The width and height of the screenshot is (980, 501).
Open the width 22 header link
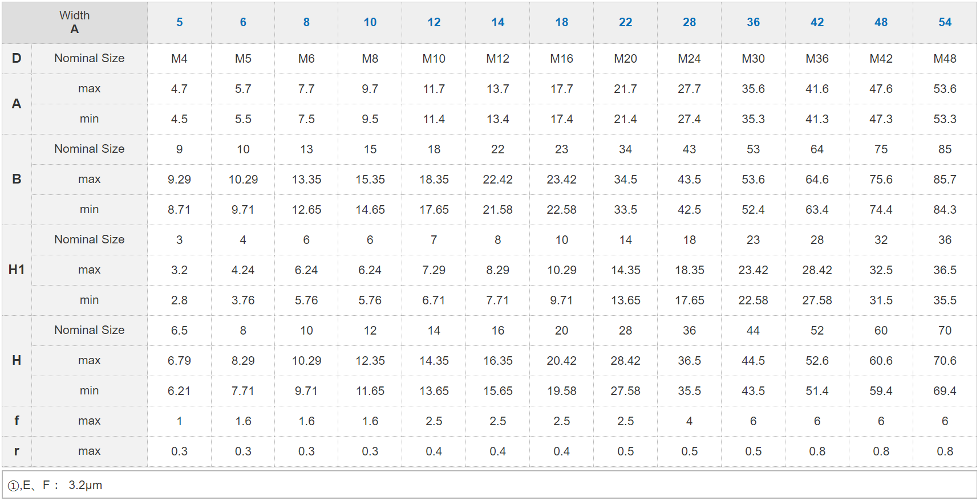(x=626, y=22)
